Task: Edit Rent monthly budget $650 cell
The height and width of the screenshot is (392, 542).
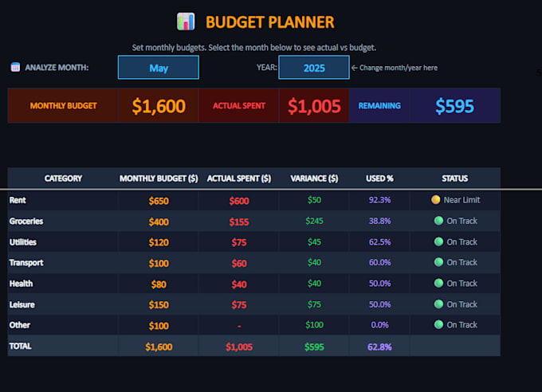Action: point(159,201)
